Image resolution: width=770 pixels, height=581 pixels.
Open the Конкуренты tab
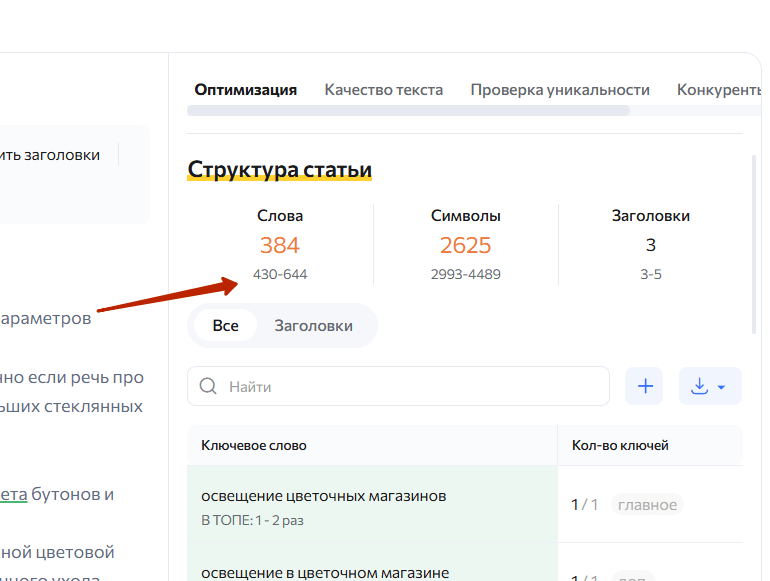pyautogui.click(x=718, y=90)
